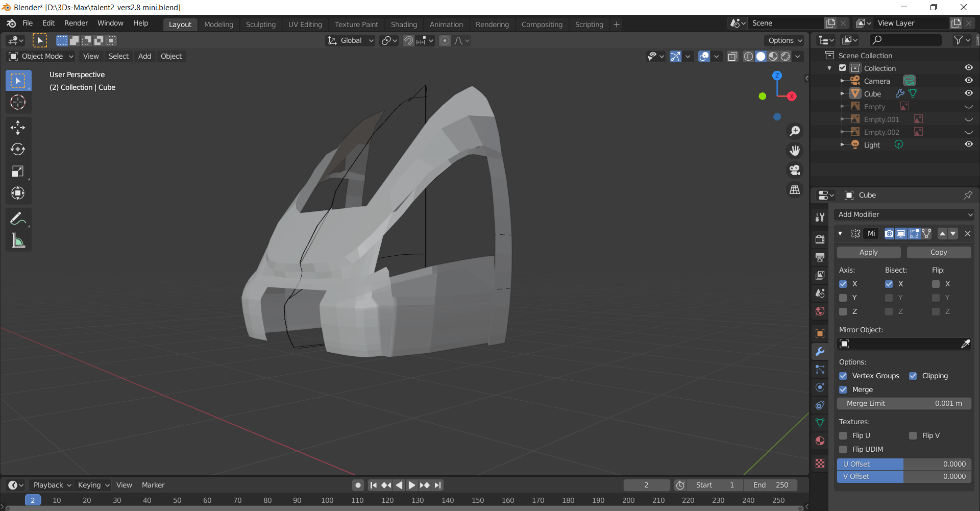The height and width of the screenshot is (511, 980).
Task: Select the Move tool in the toolbar
Action: click(x=18, y=127)
